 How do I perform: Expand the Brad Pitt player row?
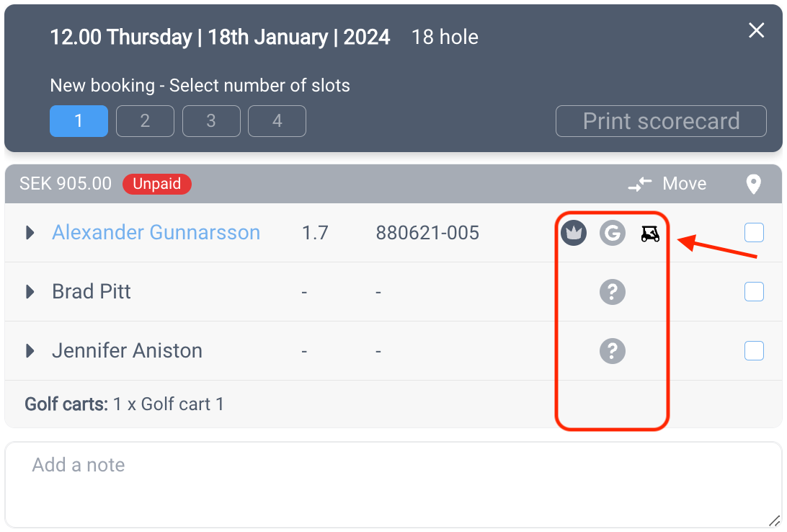coord(30,292)
